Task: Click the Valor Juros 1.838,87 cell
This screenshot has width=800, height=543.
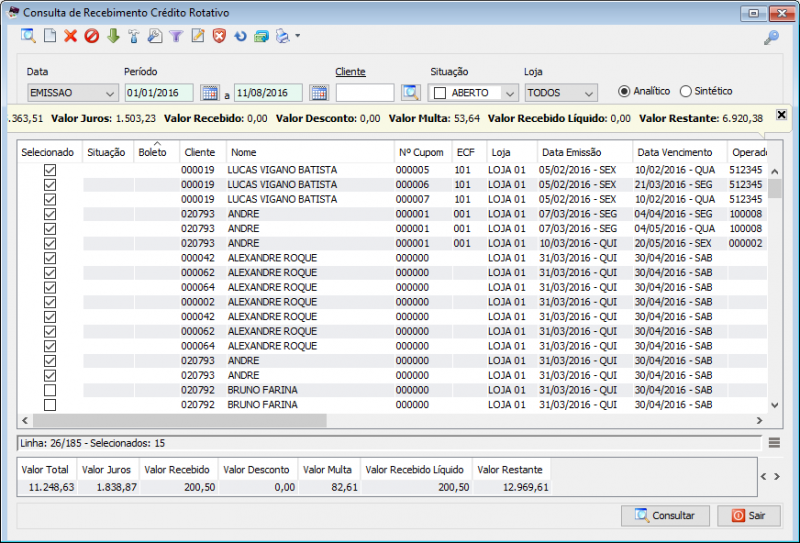Action: 108,487
